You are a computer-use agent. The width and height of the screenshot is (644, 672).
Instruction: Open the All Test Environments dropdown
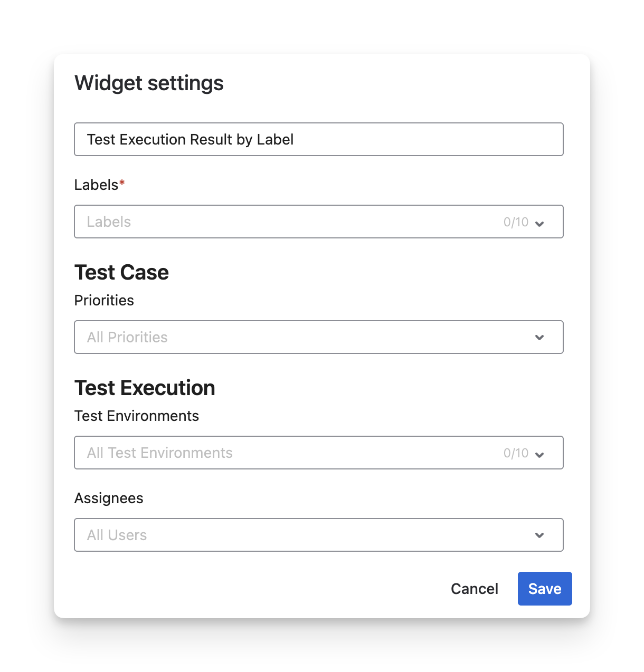[x=285, y=453]
